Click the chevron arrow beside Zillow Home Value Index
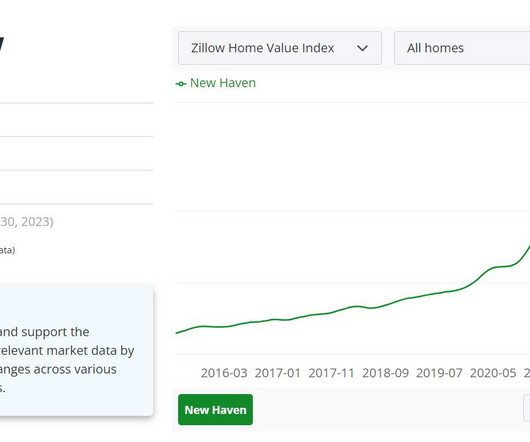Image resolution: width=530 pixels, height=442 pixels. (362, 48)
